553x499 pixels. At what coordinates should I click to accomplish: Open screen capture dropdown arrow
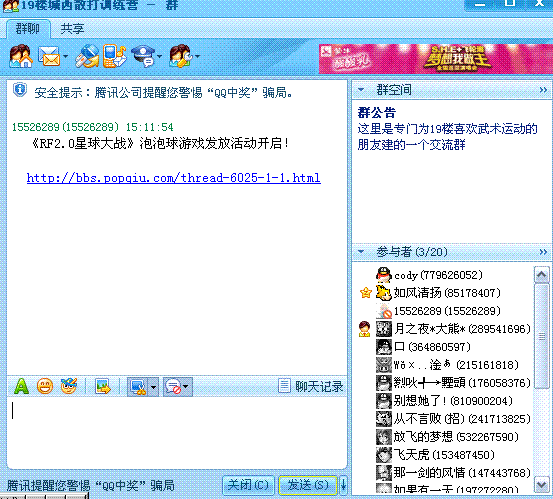pyautogui.click(x=153, y=387)
